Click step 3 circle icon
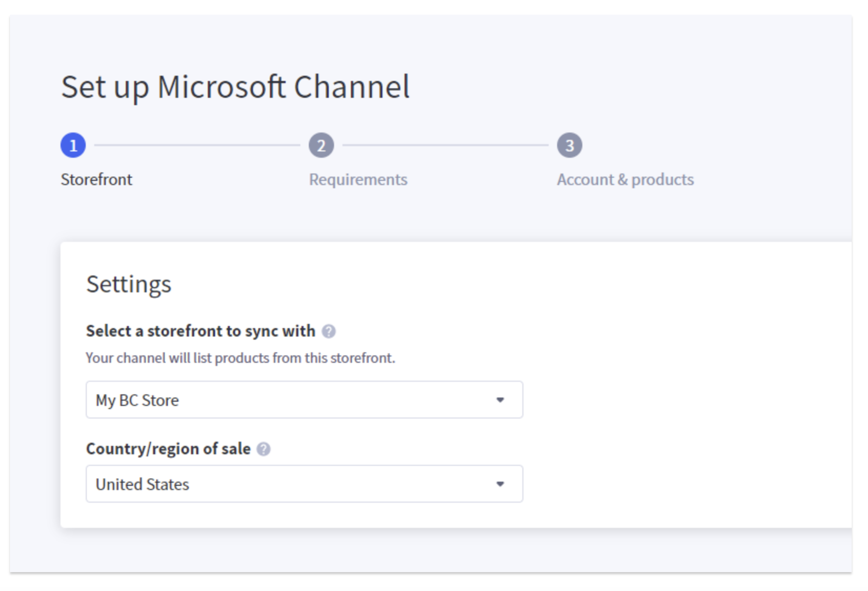The image size is (868, 591). (x=570, y=145)
